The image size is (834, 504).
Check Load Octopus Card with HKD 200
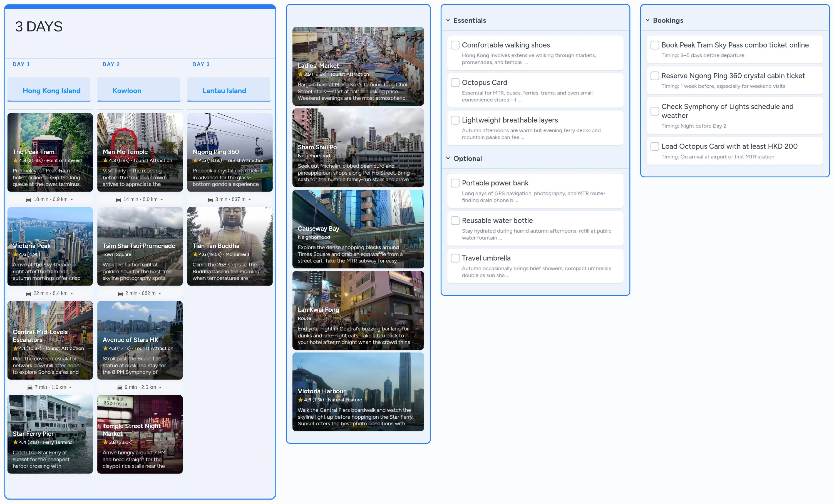coord(655,146)
